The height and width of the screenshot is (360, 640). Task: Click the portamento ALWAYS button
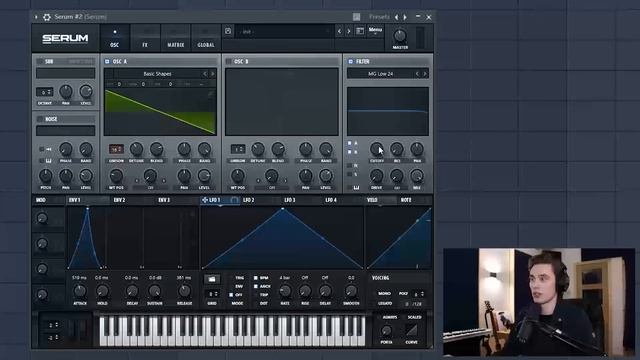389,317
